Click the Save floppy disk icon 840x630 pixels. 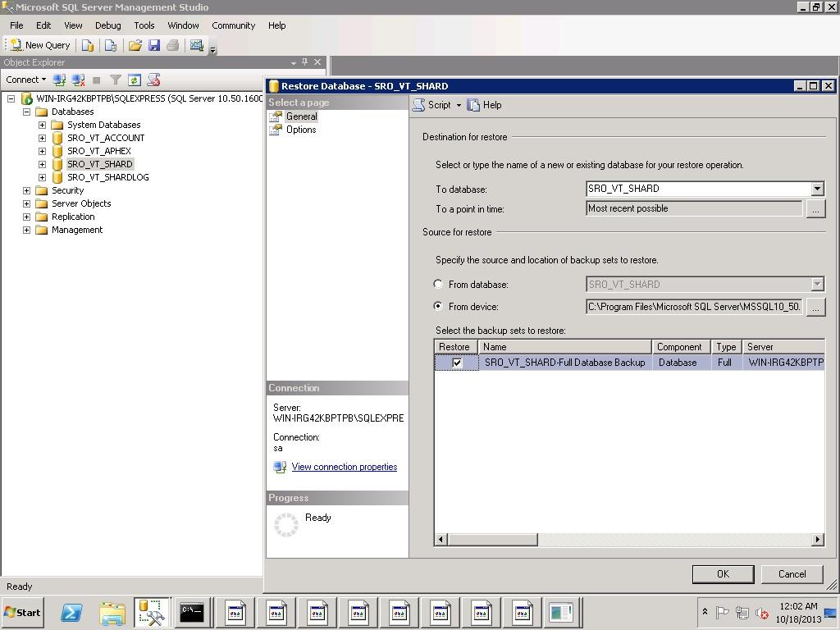click(154, 46)
